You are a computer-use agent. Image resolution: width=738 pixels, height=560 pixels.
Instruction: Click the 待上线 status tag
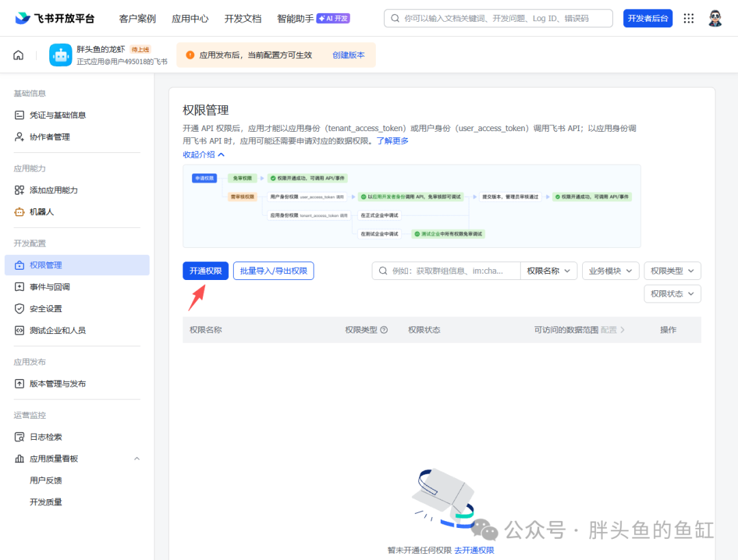140,49
